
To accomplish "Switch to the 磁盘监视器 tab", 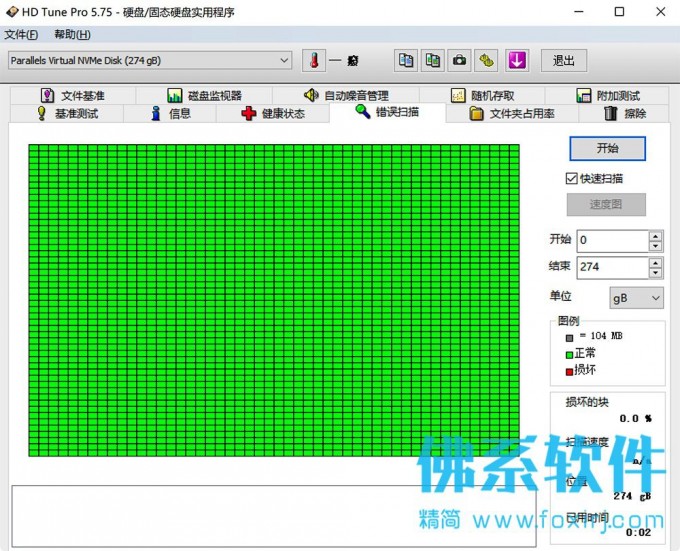I will (x=204, y=95).
